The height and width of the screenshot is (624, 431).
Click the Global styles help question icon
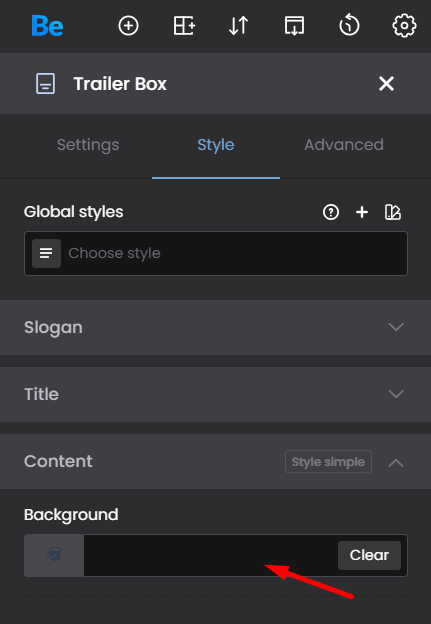tap(331, 212)
